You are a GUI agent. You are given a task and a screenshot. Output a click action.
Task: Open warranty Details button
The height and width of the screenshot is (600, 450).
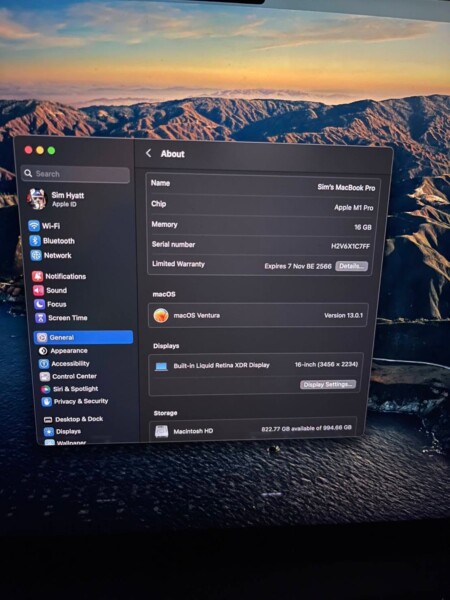pyautogui.click(x=352, y=266)
